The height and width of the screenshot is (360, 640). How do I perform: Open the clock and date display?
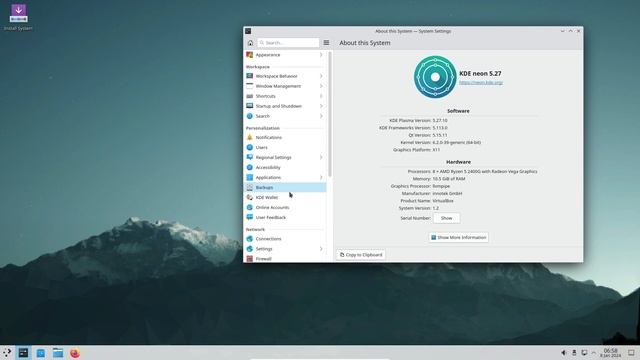611,353
